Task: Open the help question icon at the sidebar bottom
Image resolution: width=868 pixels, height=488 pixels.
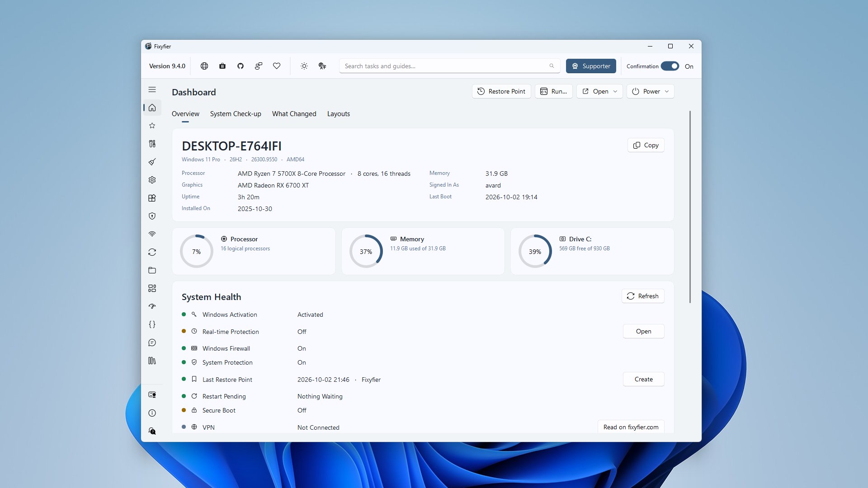Action: (x=152, y=431)
